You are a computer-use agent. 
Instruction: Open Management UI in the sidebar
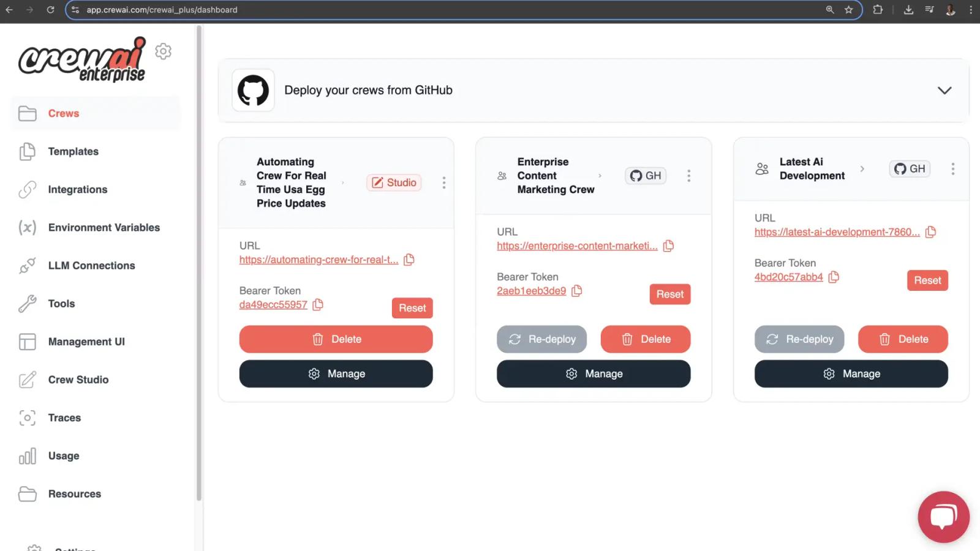pos(96,341)
